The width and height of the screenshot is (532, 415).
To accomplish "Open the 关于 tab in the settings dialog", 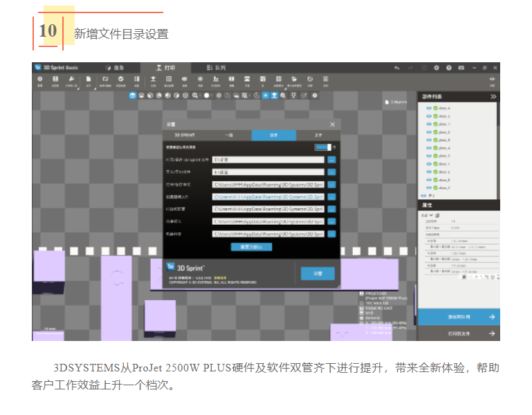I will click(318, 136).
